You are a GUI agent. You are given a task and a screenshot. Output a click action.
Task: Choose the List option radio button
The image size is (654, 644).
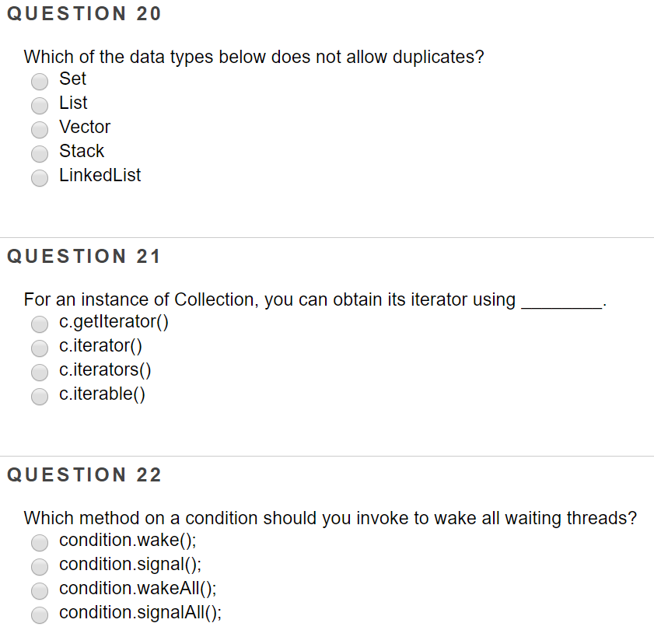point(40,104)
